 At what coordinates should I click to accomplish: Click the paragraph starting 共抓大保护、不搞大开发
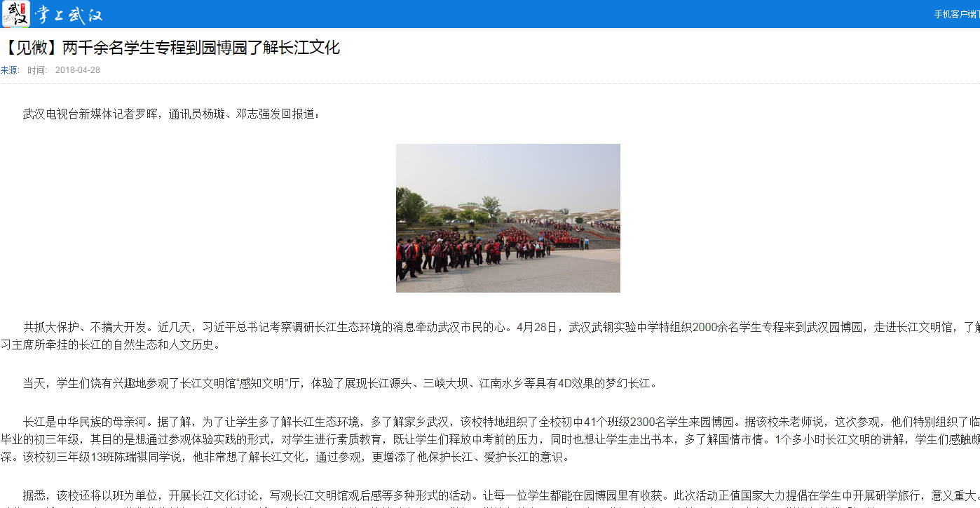pyautogui.click(x=490, y=336)
